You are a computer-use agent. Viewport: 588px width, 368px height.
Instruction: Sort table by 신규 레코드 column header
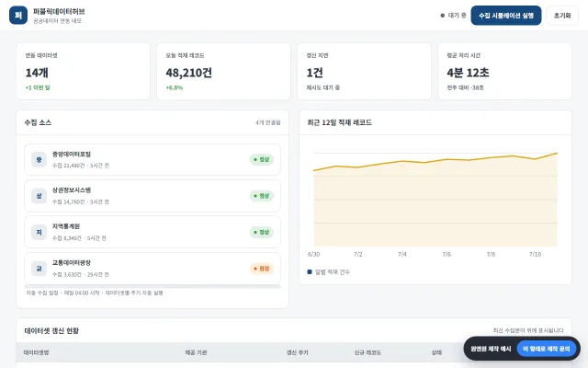tap(367, 352)
